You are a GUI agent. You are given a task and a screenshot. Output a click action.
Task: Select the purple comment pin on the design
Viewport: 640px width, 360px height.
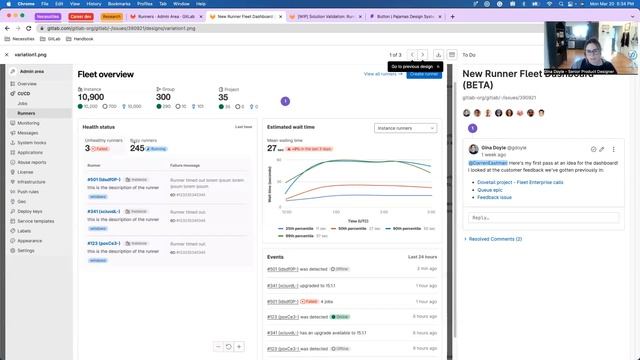[x=285, y=101]
